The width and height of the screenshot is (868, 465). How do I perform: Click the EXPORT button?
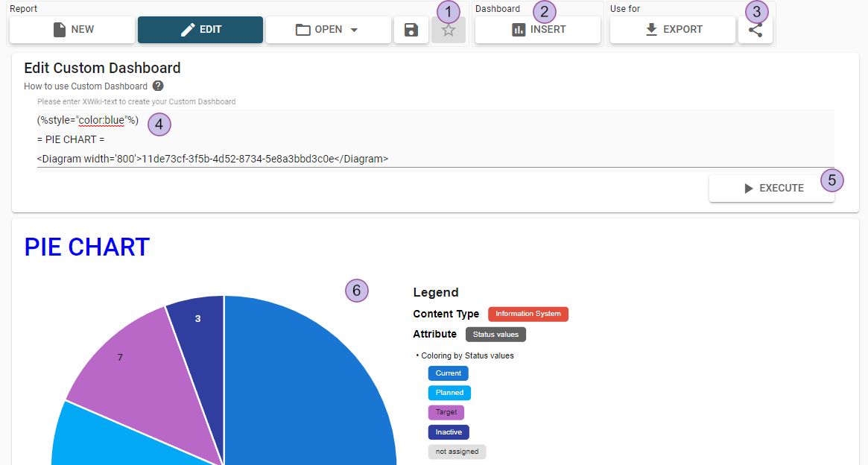(672, 30)
